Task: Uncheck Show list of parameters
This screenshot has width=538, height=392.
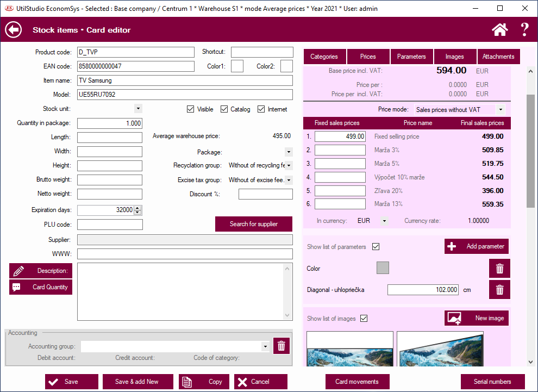Action: click(376, 246)
